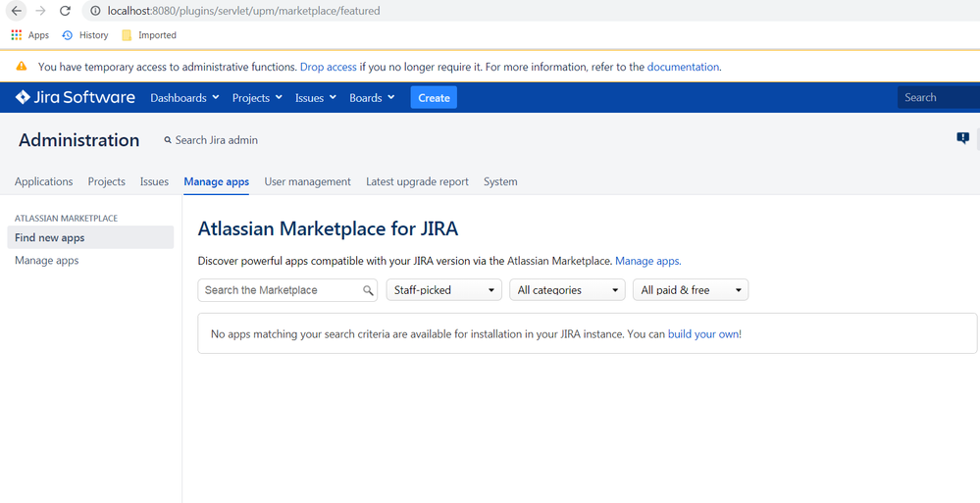
Task: Click the Administration heading
Action: tap(78, 140)
